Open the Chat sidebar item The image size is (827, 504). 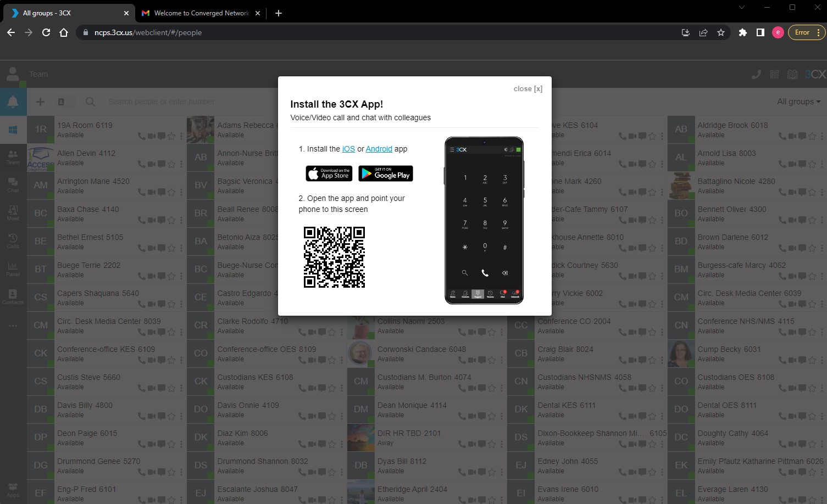[13, 186]
